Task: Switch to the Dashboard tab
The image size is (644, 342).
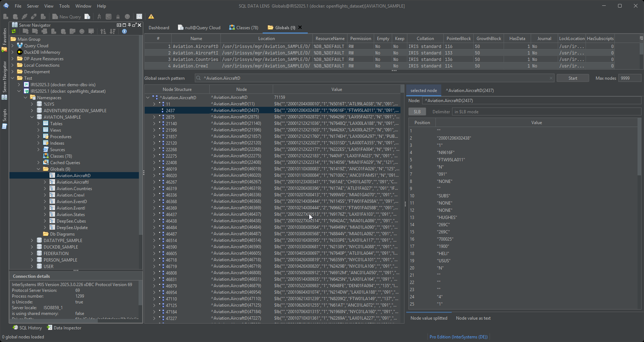Action: tap(159, 27)
